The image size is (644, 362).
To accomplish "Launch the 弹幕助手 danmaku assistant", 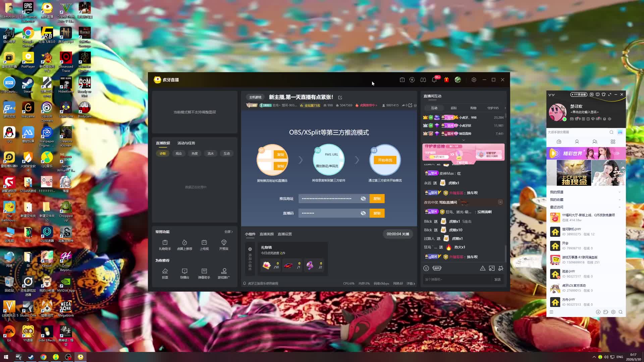I will coord(204,273).
